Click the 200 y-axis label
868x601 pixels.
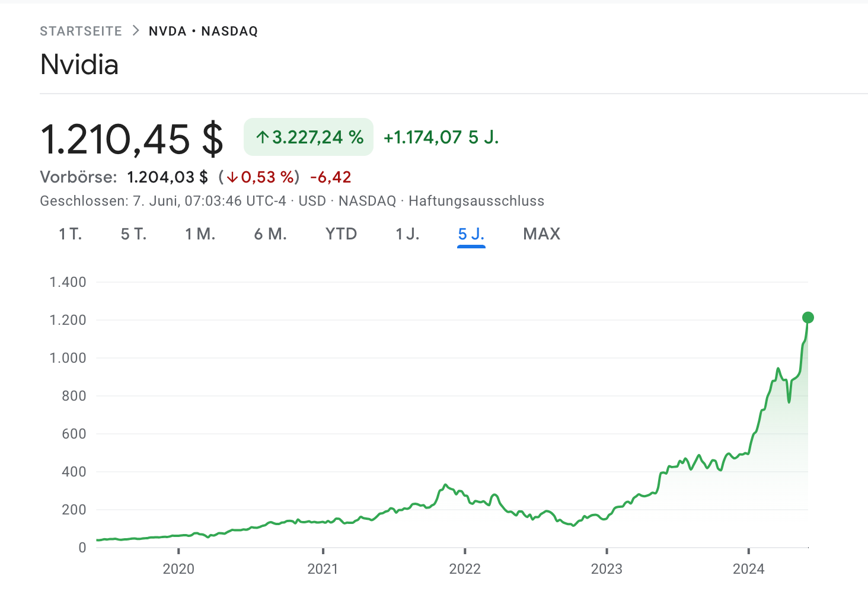coord(74,510)
